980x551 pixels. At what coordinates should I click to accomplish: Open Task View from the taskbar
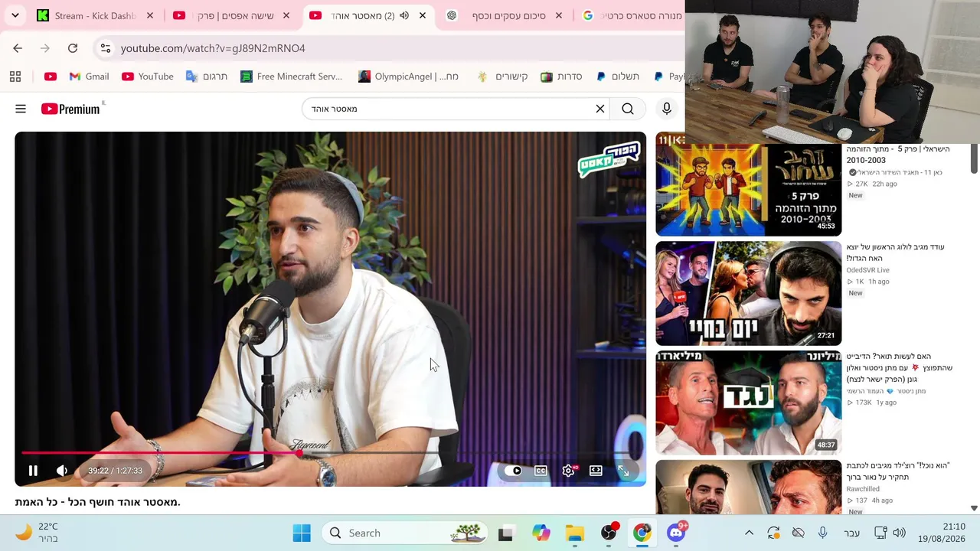click(x=505, y=533)
